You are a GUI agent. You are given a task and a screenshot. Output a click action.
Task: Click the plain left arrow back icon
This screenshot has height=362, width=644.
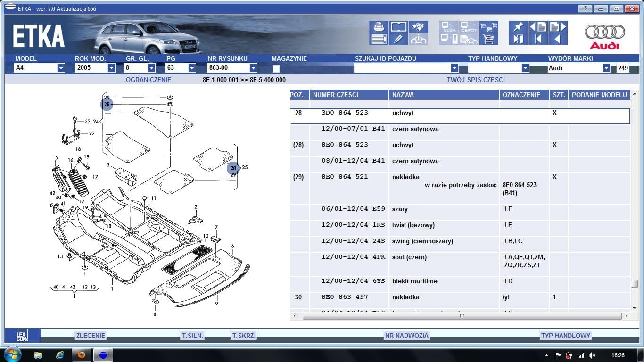[558, 39]
